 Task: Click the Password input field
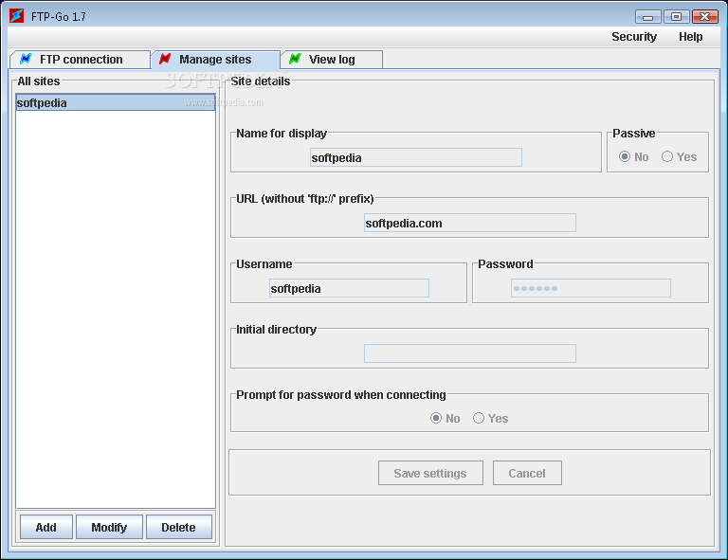point(591,288)
